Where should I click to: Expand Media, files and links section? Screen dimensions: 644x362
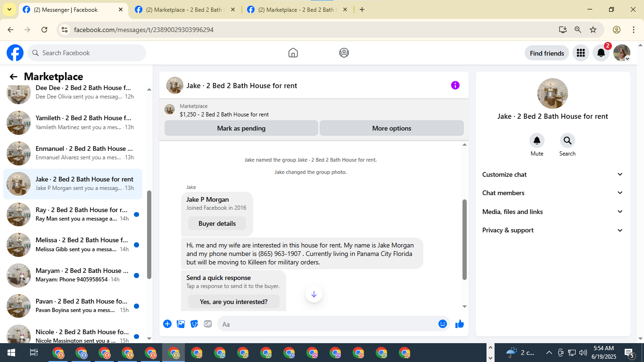tap(553, 212)
